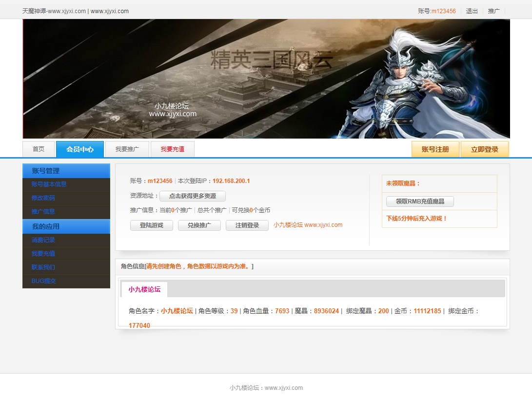
Task: Click 退出 in the top bar
Action: tap(472, 11)
